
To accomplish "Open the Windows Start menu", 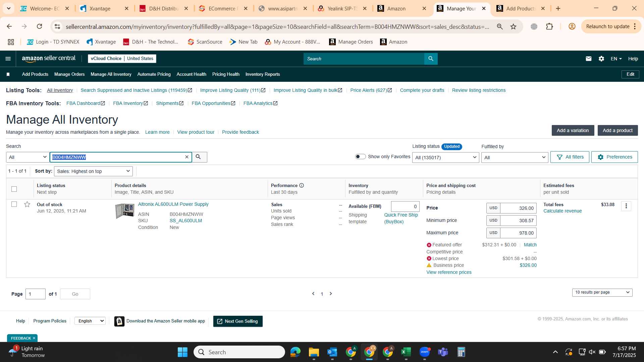I will pos(182,352).
